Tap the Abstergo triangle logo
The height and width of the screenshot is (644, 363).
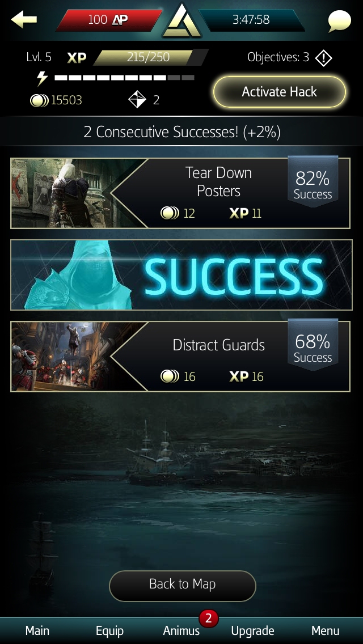tap(181, 20)
